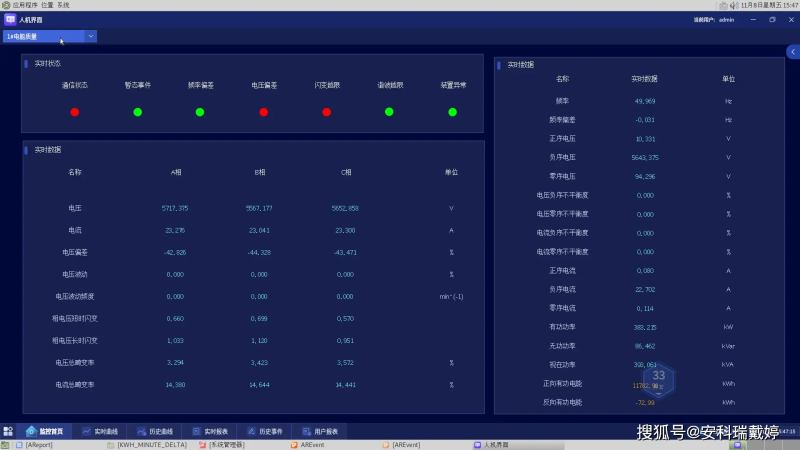The height and width of the screenshot is (450, 800).
Task: Select reverse active energy value -72.99
Action: click(645, 403)
